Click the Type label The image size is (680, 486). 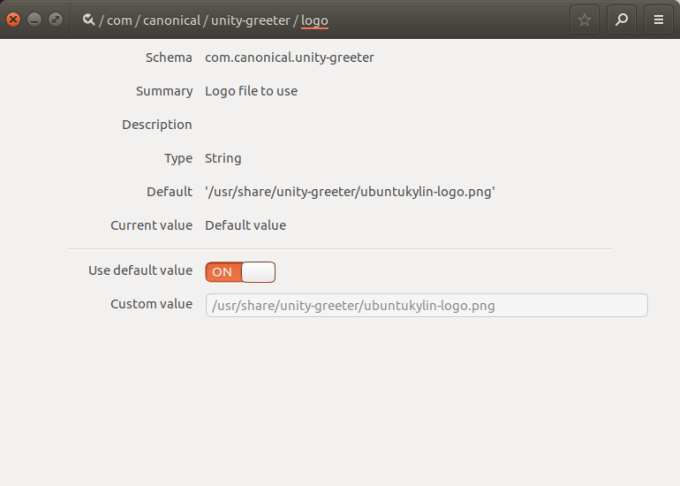178,158
